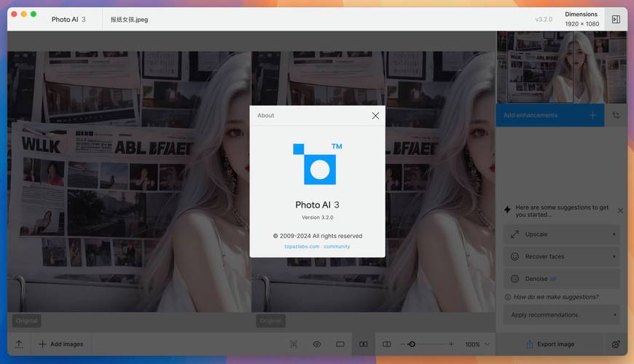Switch to single view layout
The width and height of the screenshot is (634, 364).
340,344
